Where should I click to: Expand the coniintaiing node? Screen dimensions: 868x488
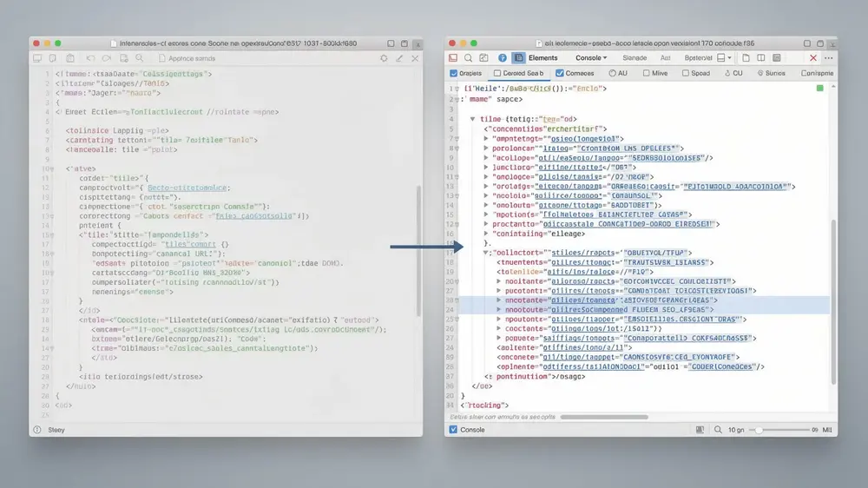(x=486, y=234)
